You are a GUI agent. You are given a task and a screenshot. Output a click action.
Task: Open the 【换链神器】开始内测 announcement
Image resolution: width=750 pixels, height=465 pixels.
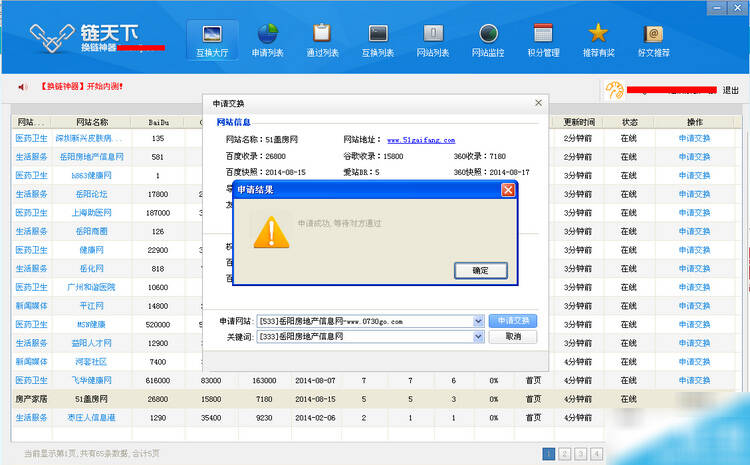click(80, 87)
